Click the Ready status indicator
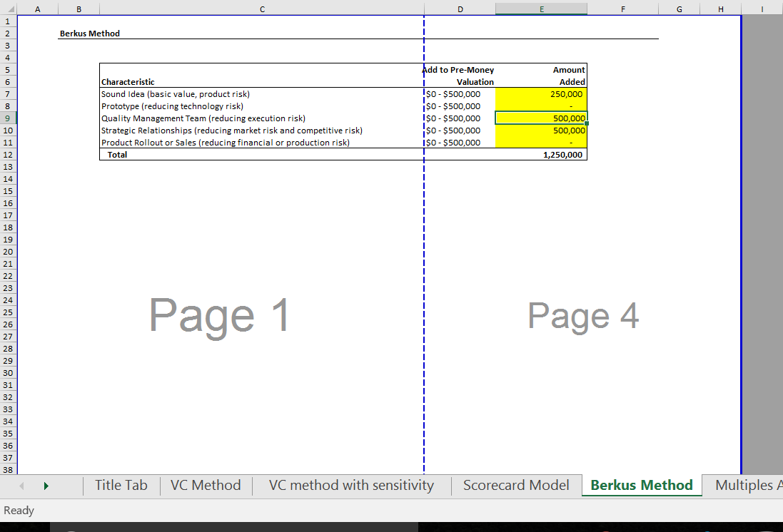783x532 pixels. [19, 510]
